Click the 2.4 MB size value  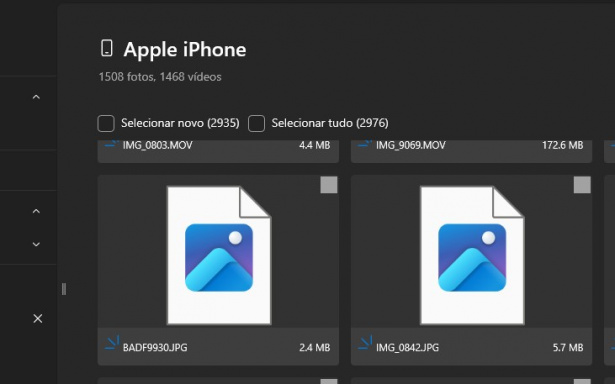(315, 348)
